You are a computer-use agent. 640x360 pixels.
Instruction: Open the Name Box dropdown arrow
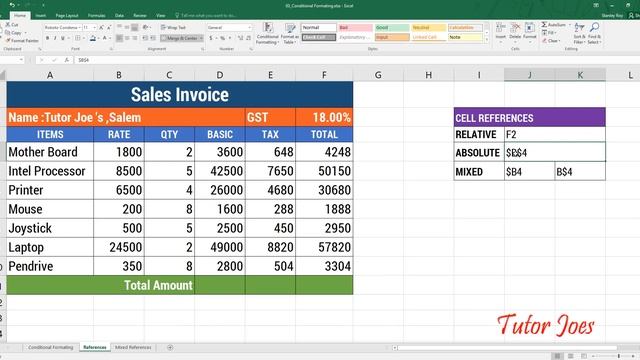point(21,60)
